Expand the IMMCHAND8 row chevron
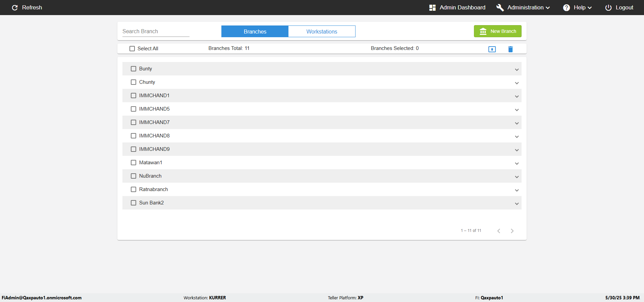Viewport: 644px width, 302px height. coord(517,137)
